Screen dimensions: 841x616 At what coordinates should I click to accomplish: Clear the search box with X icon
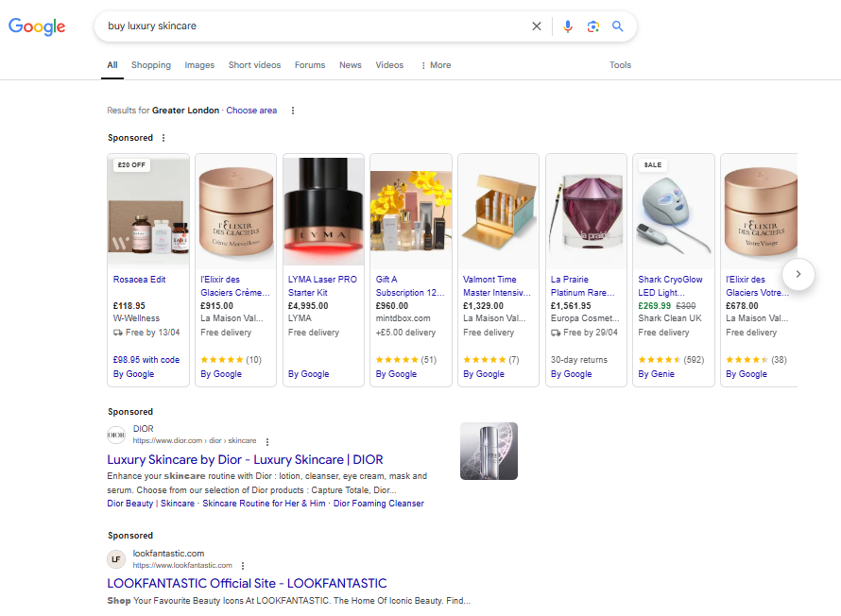(537, 26)
